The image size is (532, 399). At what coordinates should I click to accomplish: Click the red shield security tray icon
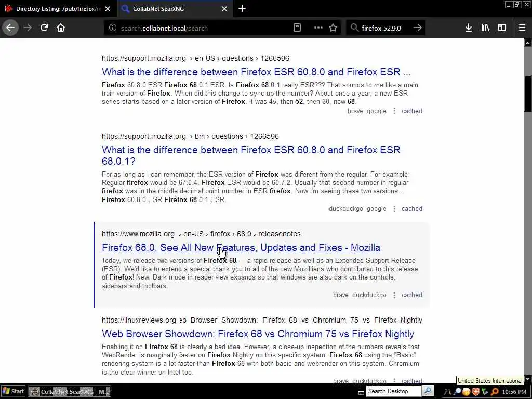(476, 392)
